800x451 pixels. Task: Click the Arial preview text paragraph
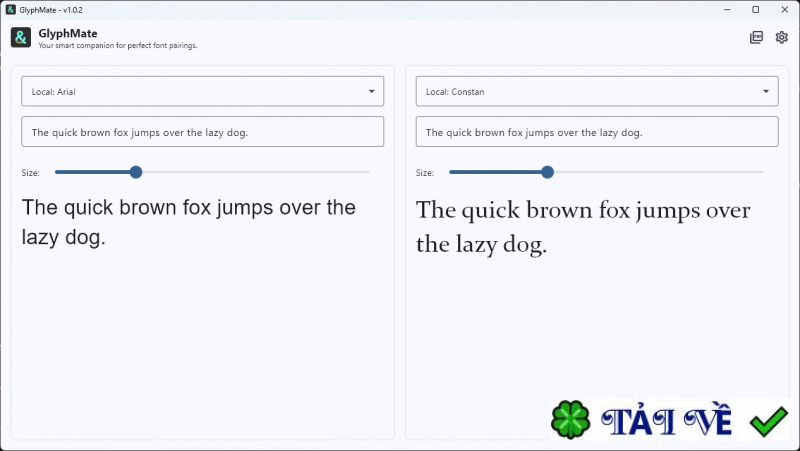(x=189, y=222)
